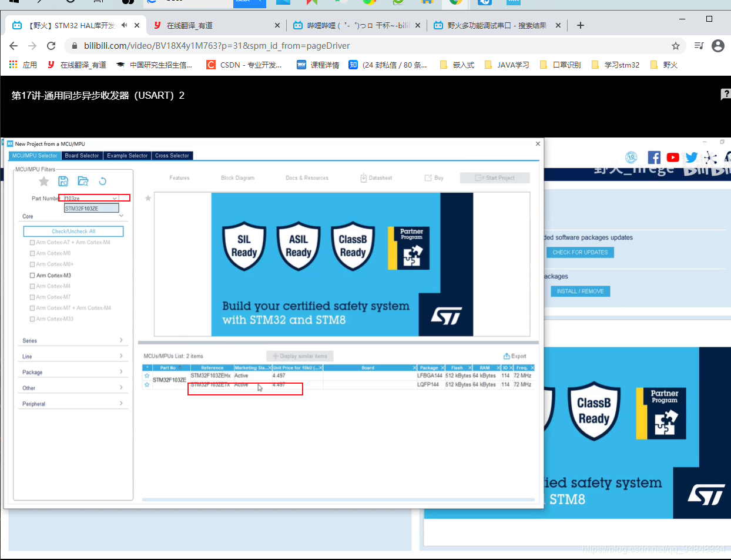Open the Apps grid icon in bookmarks bar
Viewport: 731px width, 560px height.
(13, 65)
